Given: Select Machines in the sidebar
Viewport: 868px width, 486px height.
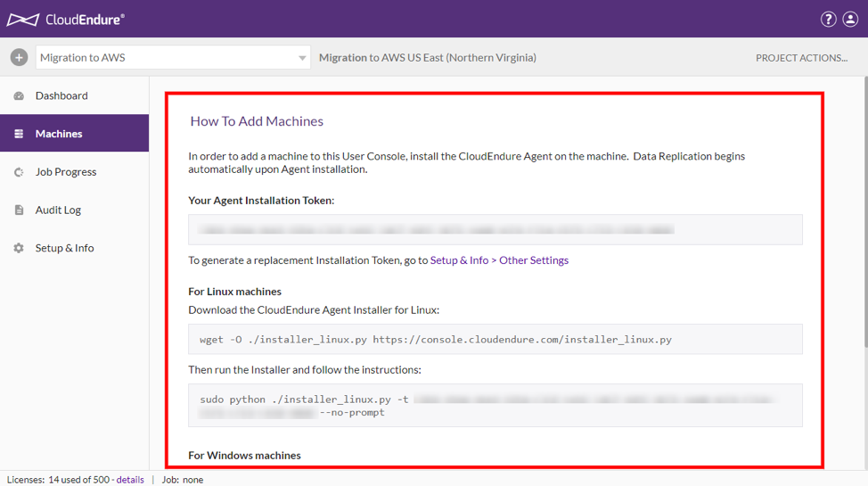Looking at the screenshot, I should tap(74, 133).
